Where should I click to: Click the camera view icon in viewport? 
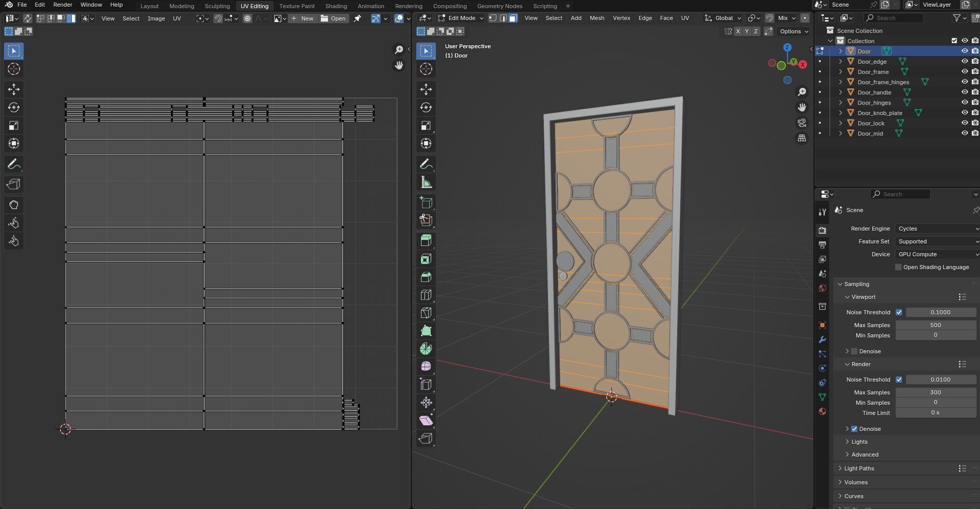click(802, 123)
